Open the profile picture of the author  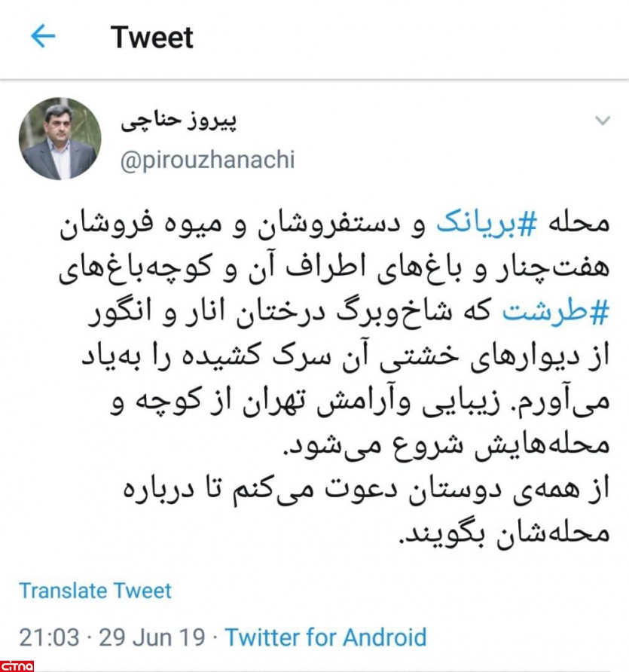tap(60, 139)
